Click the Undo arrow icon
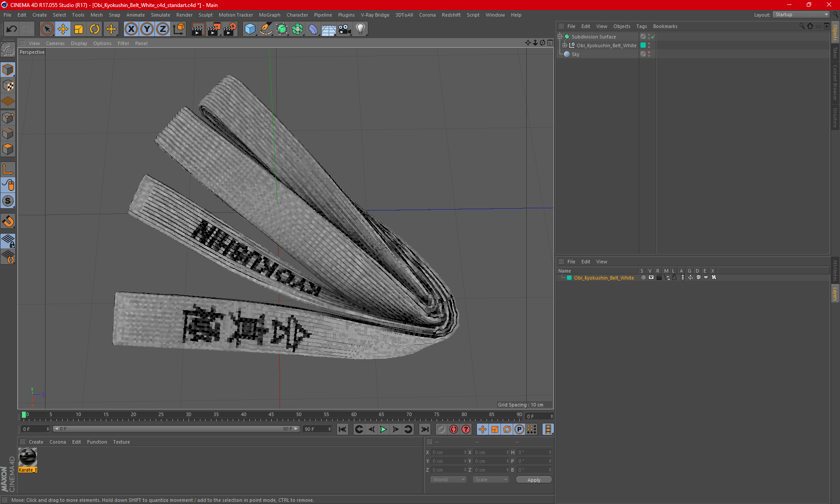Screen dimensions: 840x504 11,29
